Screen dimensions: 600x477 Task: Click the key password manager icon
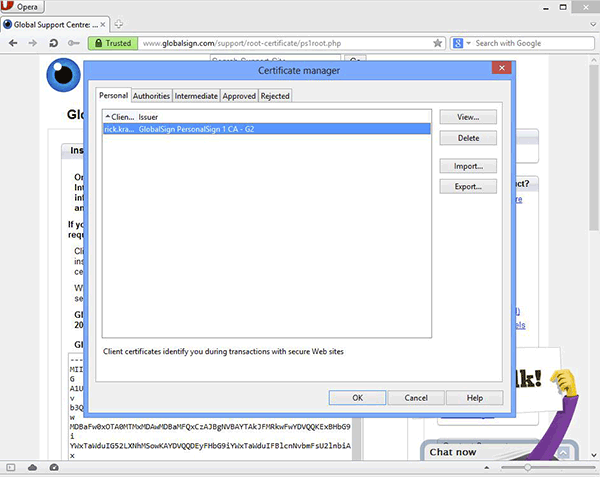[x=73, y=43]
